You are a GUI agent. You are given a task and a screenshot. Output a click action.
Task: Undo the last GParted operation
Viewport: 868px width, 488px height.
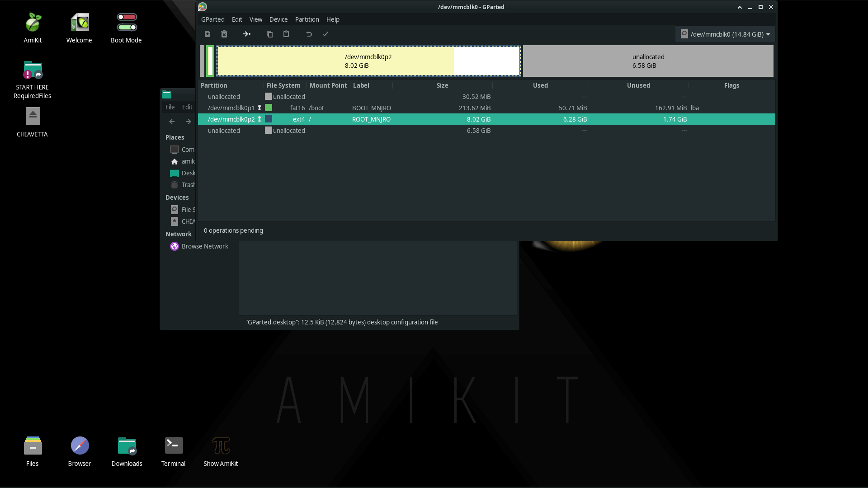[x=309, y=34]
